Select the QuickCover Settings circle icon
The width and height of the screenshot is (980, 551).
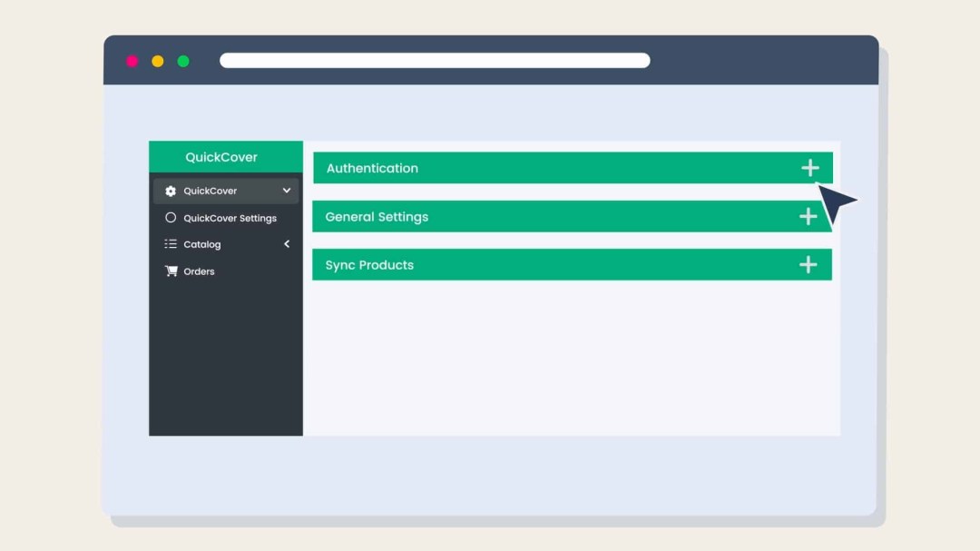(x=171, y=218)
